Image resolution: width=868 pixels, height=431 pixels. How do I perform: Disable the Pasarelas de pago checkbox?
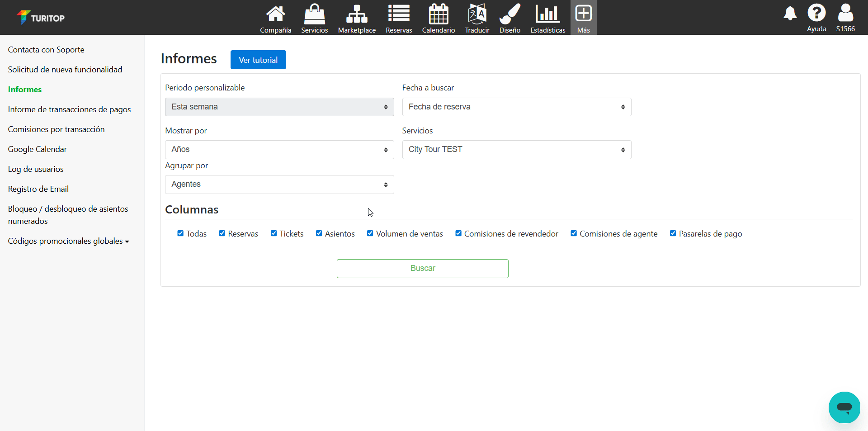(673, 233)
